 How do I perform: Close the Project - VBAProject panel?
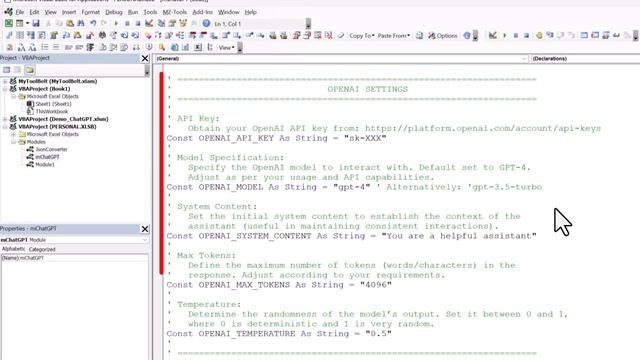(145, 58)
